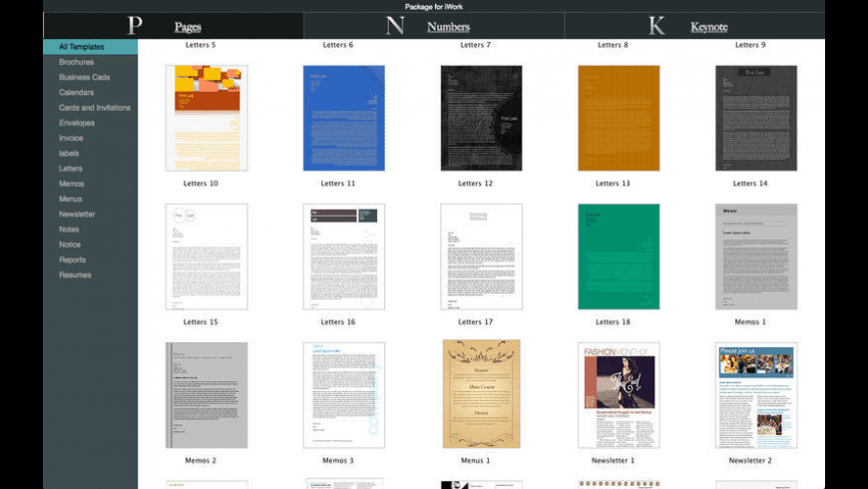Click the Letters 18 caption text
The image size is (868, 489).
click(x=613, y=321)
